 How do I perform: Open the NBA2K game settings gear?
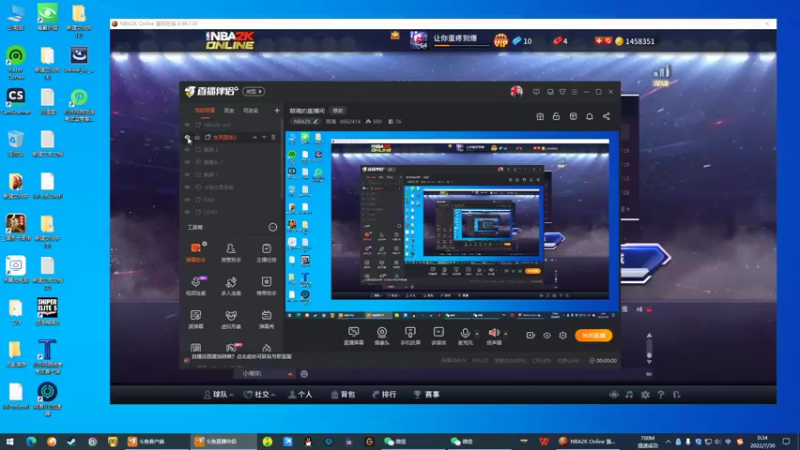point(645,394)
